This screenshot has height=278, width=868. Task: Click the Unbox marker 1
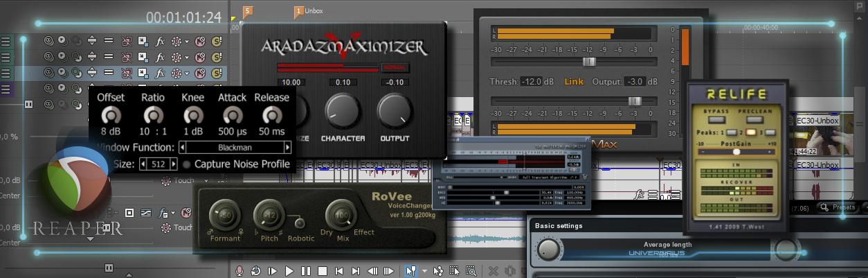click(299, 11)
